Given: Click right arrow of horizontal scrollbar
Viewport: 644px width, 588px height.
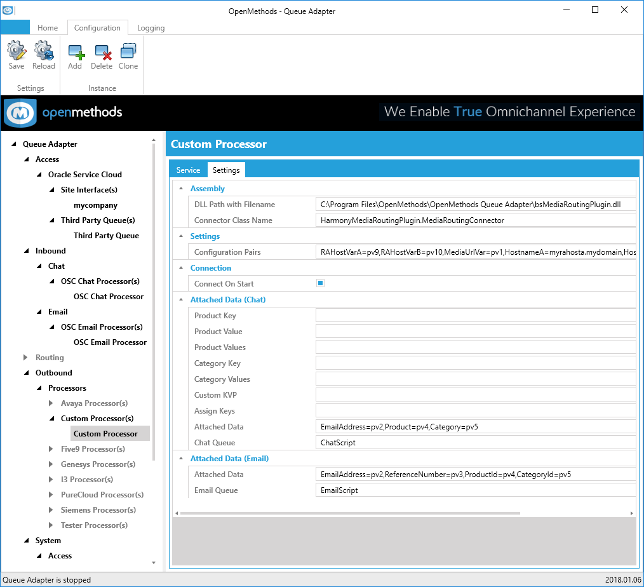Looking at the screenshot, I should point(632,513).
